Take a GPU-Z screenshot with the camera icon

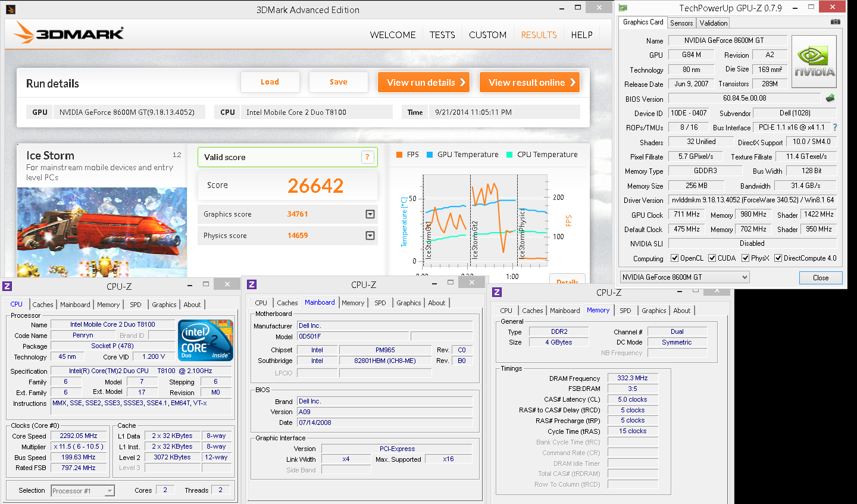(x=836, y=21)
